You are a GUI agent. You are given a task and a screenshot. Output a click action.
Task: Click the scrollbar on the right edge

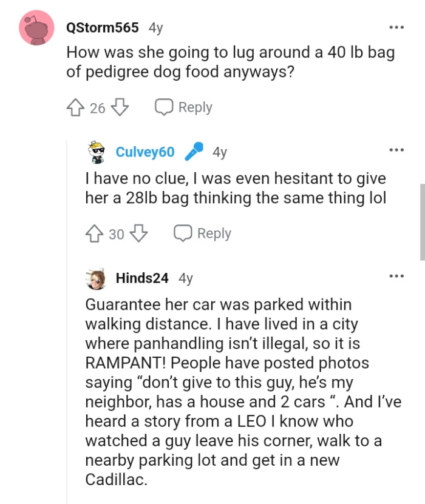(x=422, y=218)
